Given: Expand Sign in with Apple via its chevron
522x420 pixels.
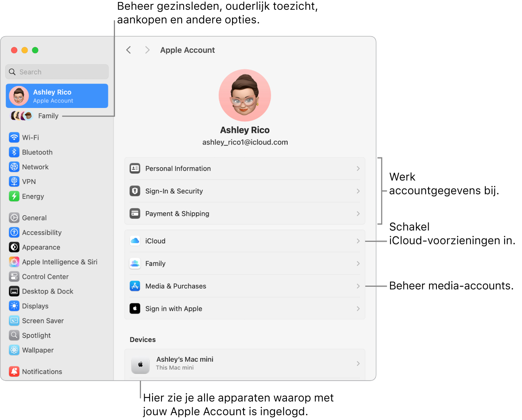Looking at the screenshot, I should [x=358, y=308].
